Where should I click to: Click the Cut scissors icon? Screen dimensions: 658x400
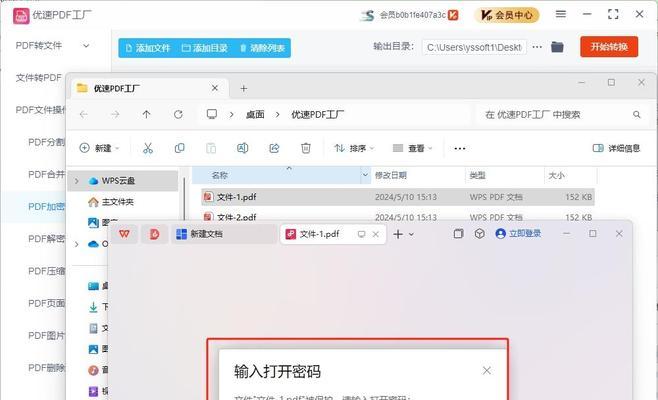coord(148,148)
